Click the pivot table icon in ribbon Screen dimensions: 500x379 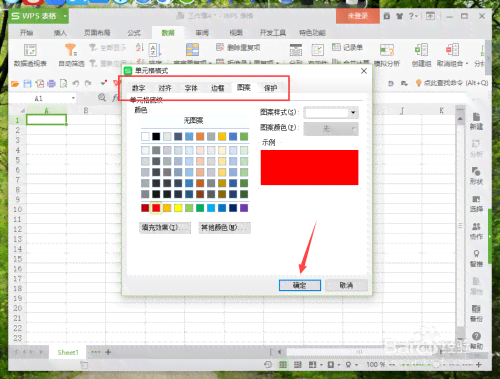point(30,50)
